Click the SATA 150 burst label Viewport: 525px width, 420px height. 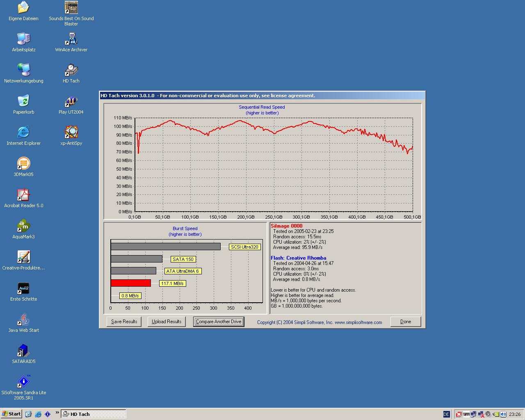point(183,259)
